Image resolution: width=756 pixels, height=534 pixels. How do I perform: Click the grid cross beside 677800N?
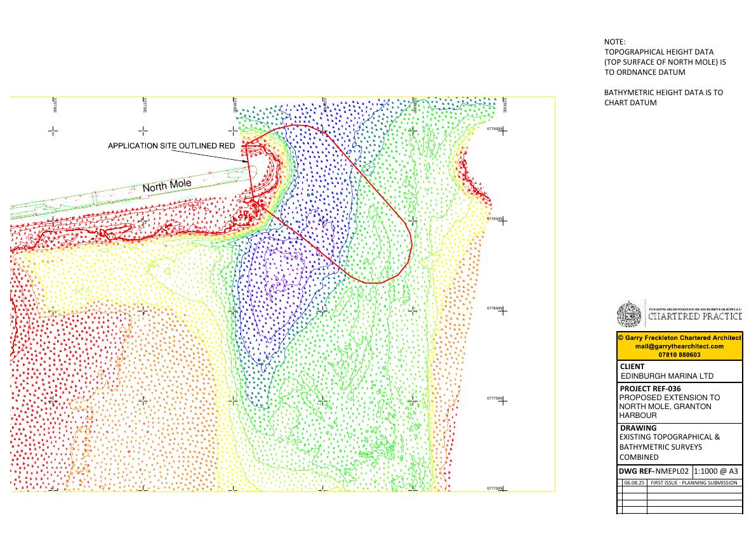(x=503, y=311)
